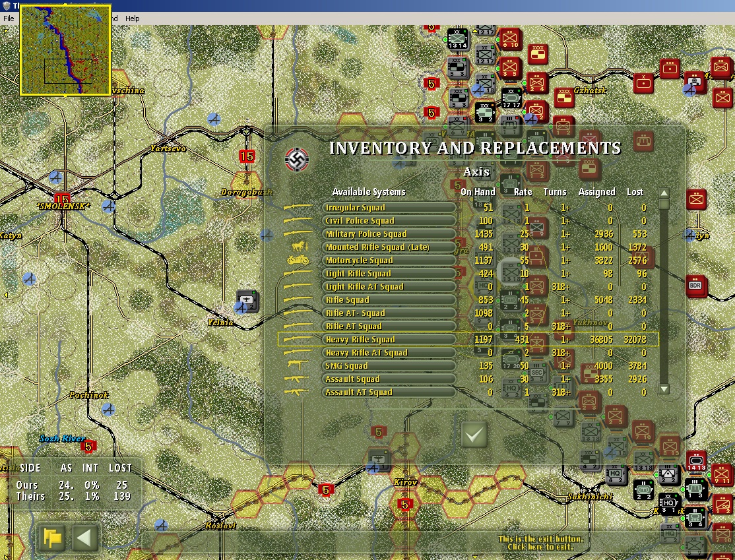
Task: Select the red 6-10 infantry counter
Action: [x=510, y=39]
